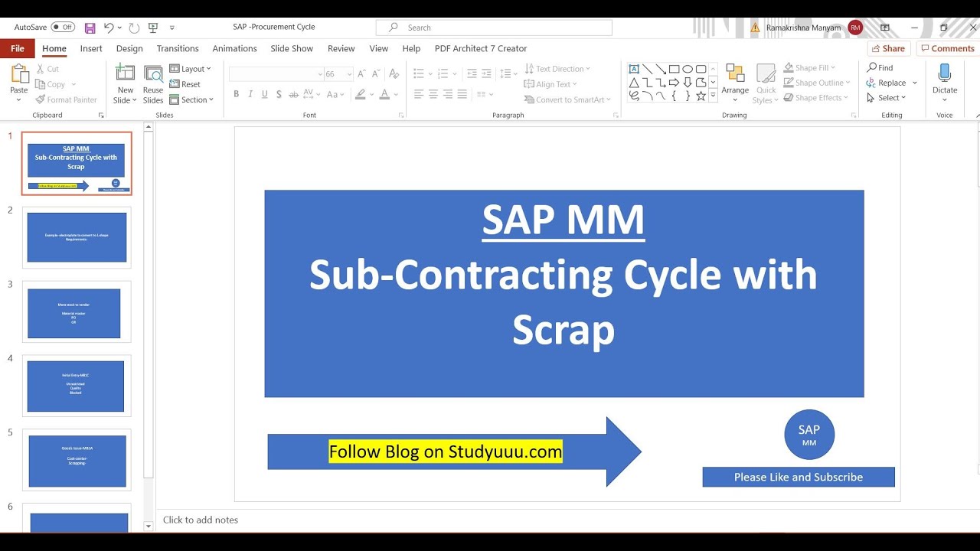Select the slide title text box
Screen dimensions: 980x551
[563, 293]
